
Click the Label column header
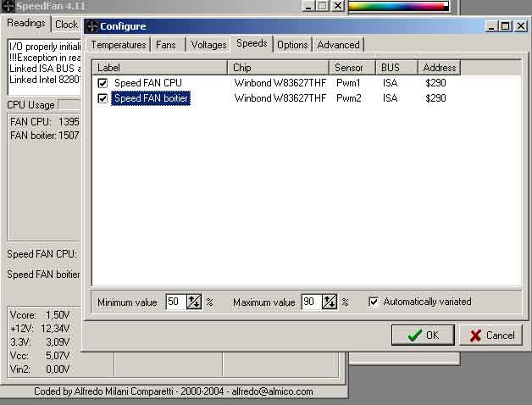coord(159,68)
